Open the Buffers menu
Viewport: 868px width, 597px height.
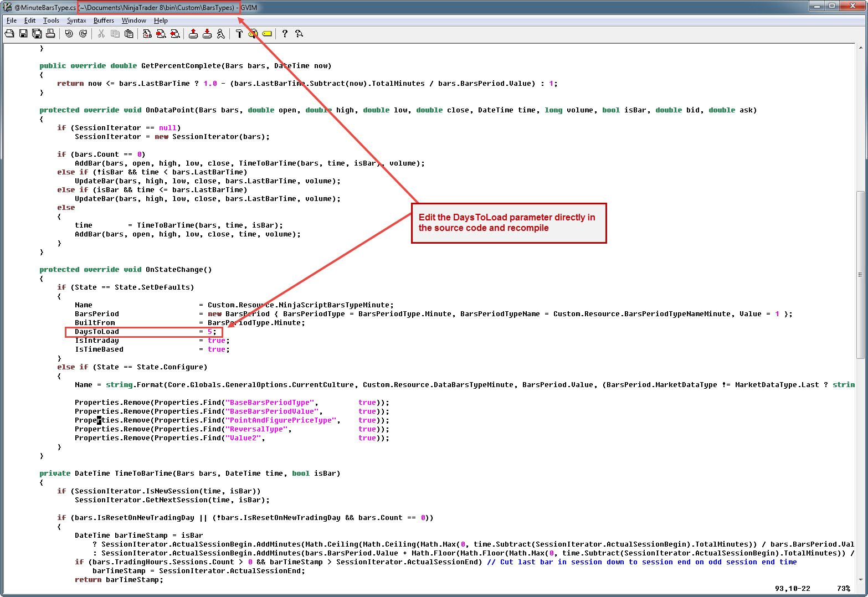pyautogui.click(x=104, y=20)
